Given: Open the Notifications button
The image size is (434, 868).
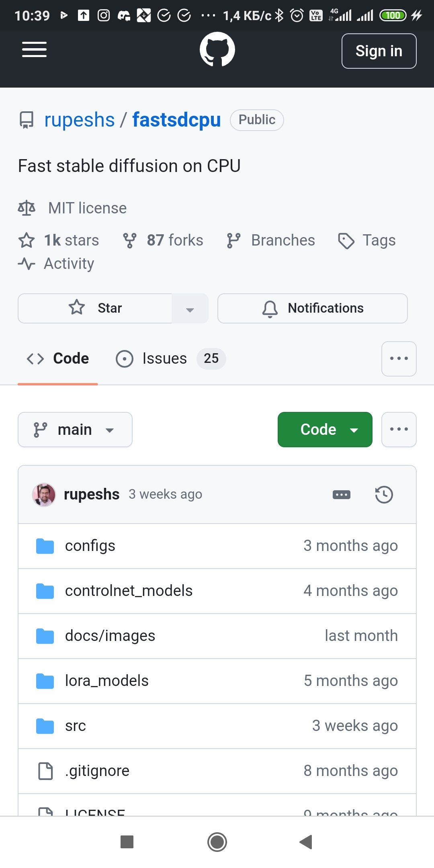Looking at the screenshot, I should pyautogui.click(x=313, y=308).
